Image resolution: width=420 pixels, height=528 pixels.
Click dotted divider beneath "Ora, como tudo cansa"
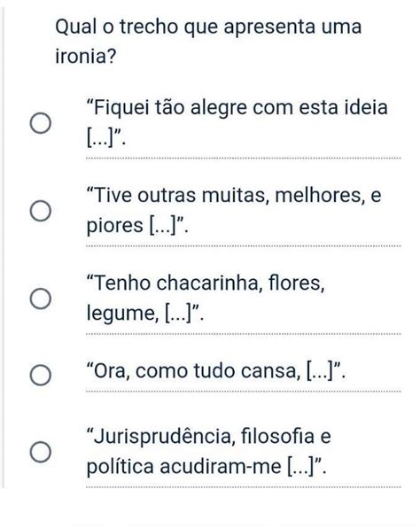tap(243, 392)
